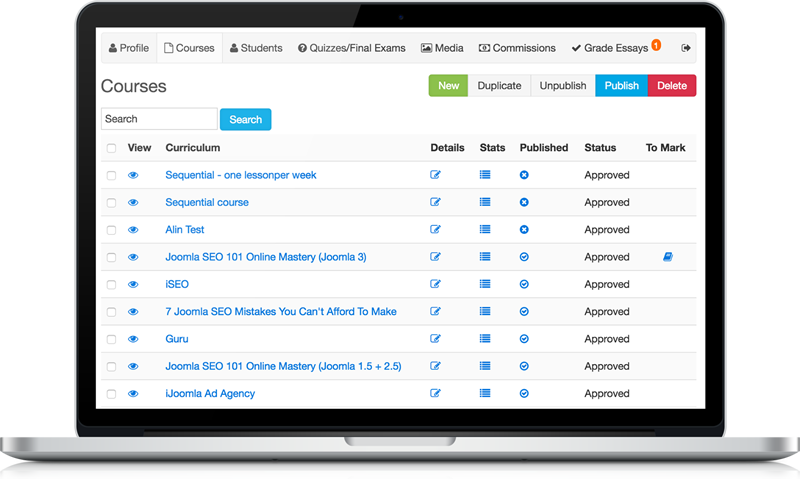Check the iJoomla Ad Agency row checkbox
800x482 pixels.
pos(111,394)
